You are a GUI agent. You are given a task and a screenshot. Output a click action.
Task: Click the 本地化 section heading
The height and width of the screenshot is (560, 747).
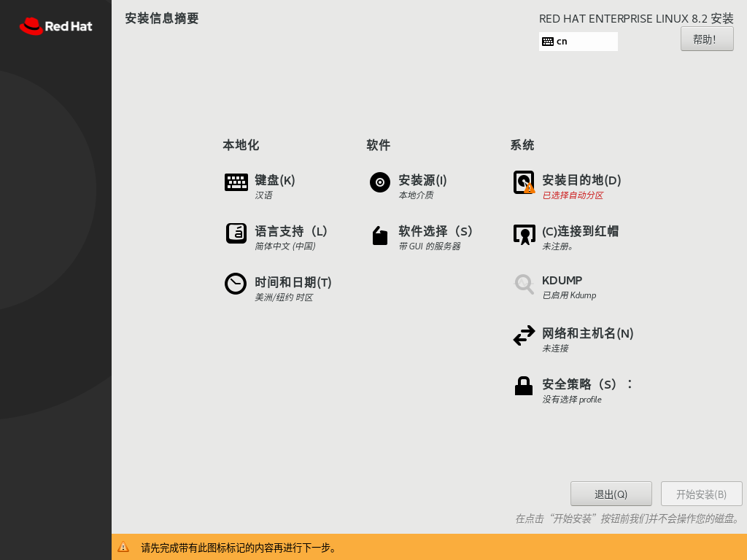coord(241,145)
